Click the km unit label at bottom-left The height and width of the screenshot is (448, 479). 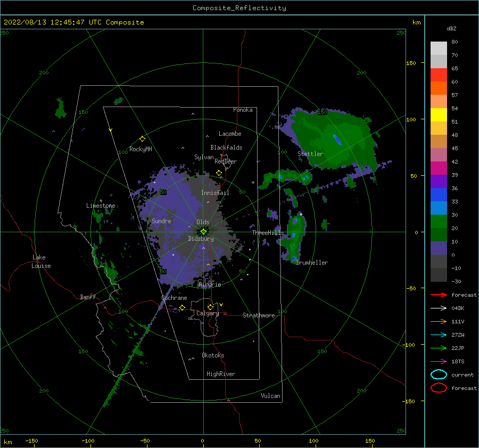[7, 442]
